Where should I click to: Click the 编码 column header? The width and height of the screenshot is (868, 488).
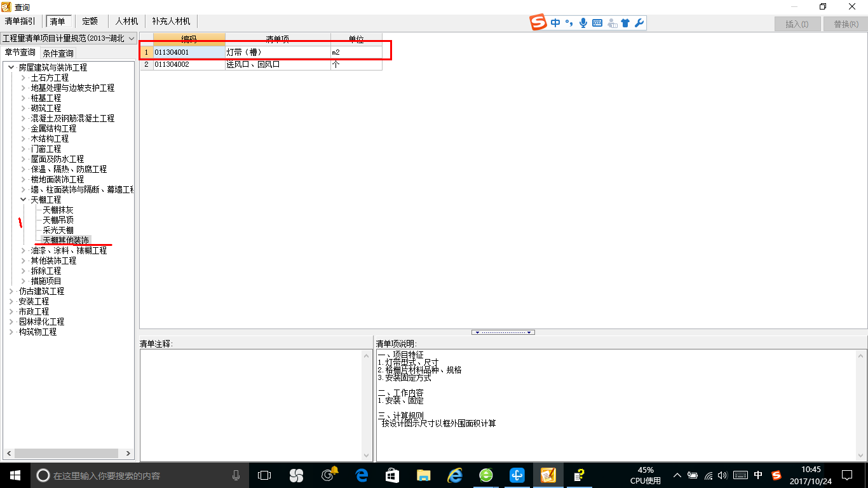[x=189, y=39]
